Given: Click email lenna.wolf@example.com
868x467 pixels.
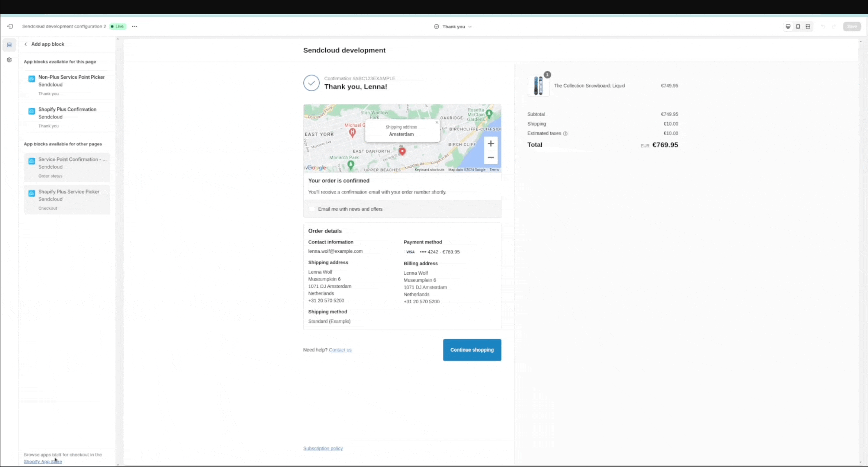Looking at the screenshot, I should coord(335,251).
